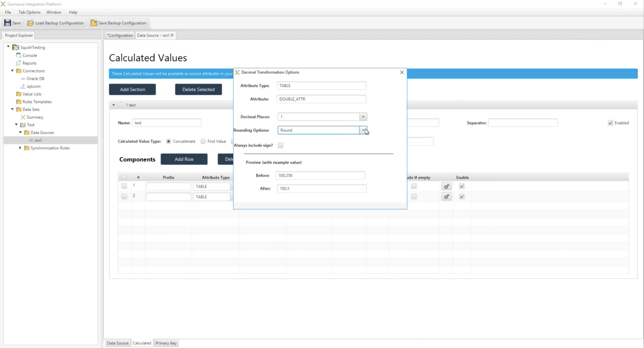Click the Add Row button
644x348 pixels.
184,159
